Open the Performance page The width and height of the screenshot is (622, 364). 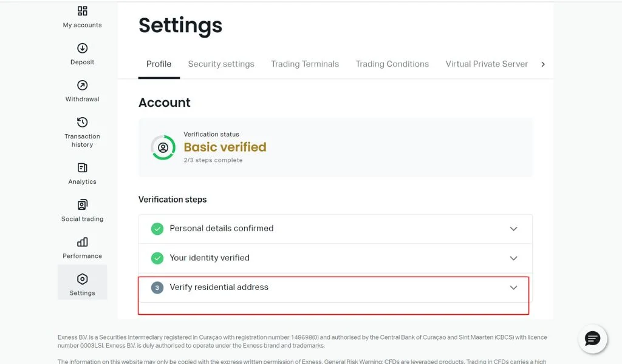click(x=82, y=246)
